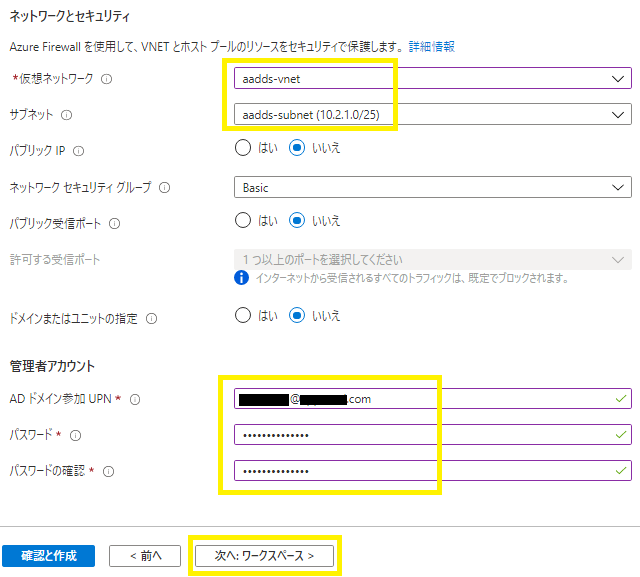Click the パスワードの確認 input field
The width and height of the screenshot is (640, 577).
coord(433,471)
